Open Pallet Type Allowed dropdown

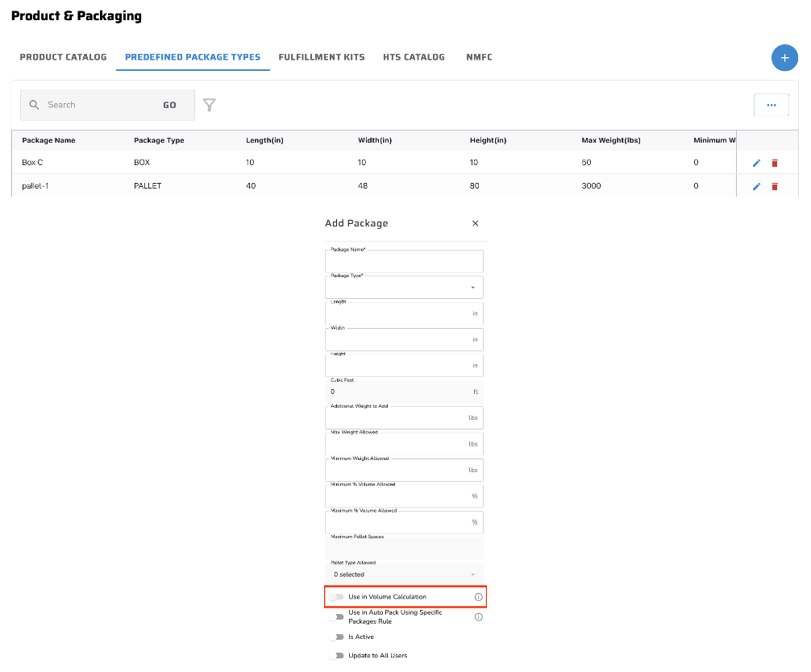[x=404, y=574]
